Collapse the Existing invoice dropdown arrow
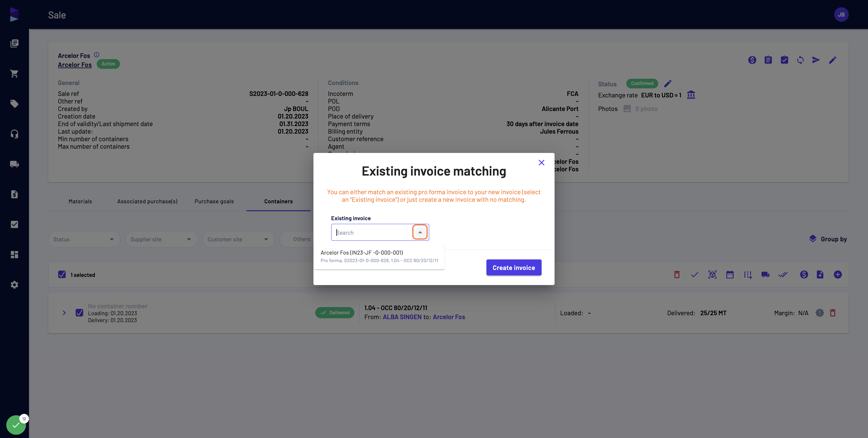The width and height of the screenshot is (868, 438). point(420,232)
